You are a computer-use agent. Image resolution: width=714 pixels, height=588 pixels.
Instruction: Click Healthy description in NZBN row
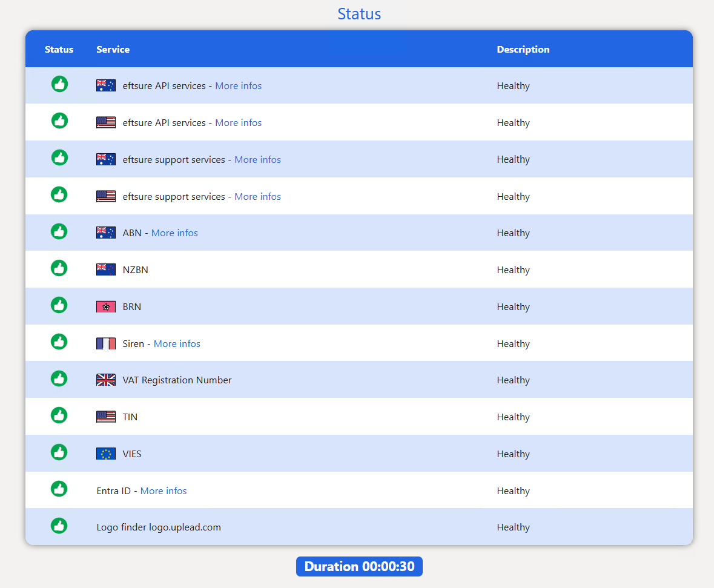(x=513, y=269)
